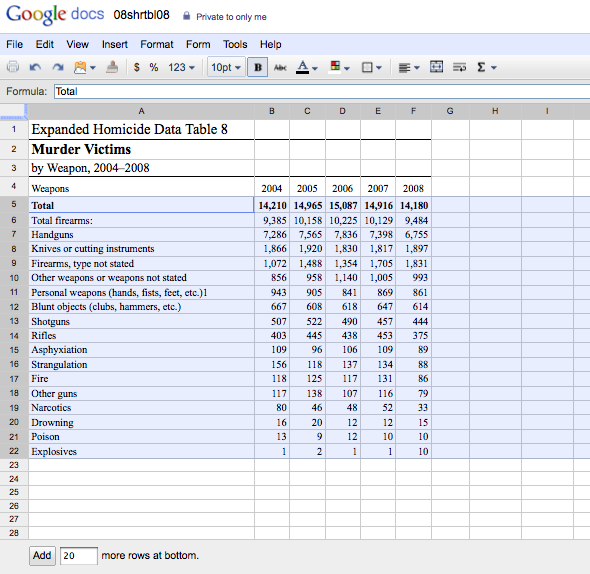The image size is (590, 574).
Task: Select row 5 header
Action: [14, 204]
